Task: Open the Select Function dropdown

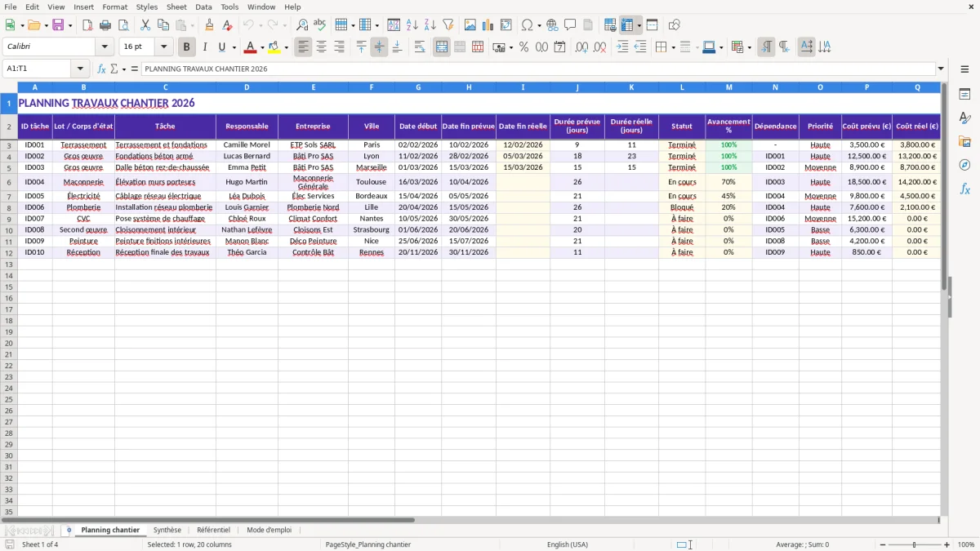Action: tap(123, 69)
